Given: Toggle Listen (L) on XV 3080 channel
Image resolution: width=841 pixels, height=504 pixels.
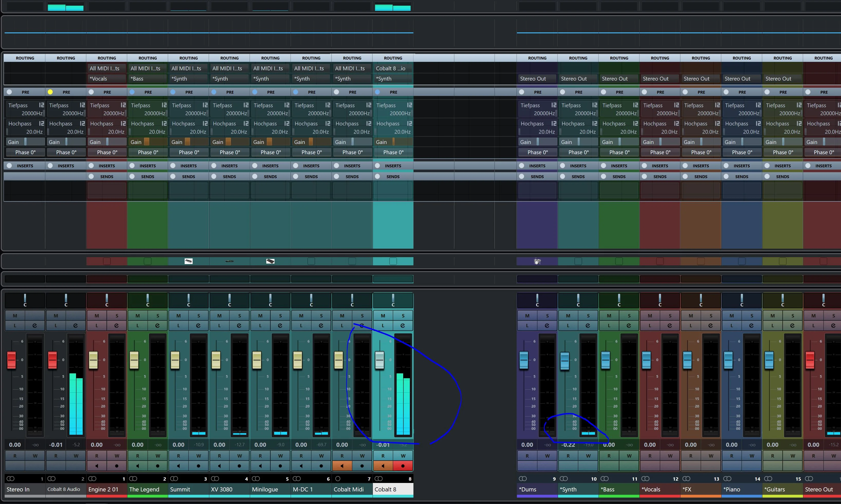Looking at the screenshot, I should pyautogui.click(x=219, y=325).
